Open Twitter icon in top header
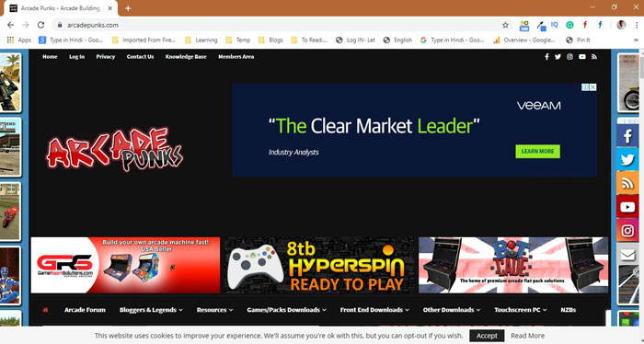Viewport: 644px width, 344px height. pos(558,57)
